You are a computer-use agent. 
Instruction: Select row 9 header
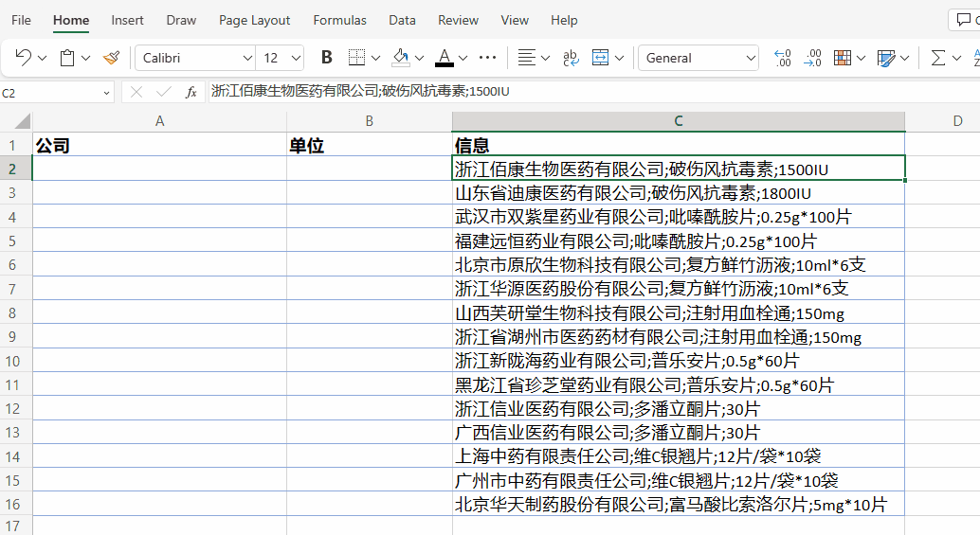pyautogui.click(x=12, y=337)
